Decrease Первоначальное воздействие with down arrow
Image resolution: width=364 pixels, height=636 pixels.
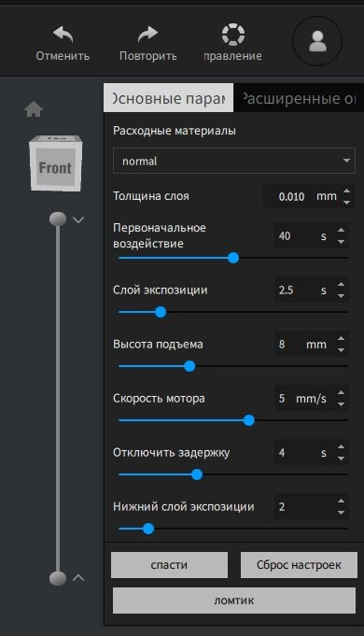[342, 242]
